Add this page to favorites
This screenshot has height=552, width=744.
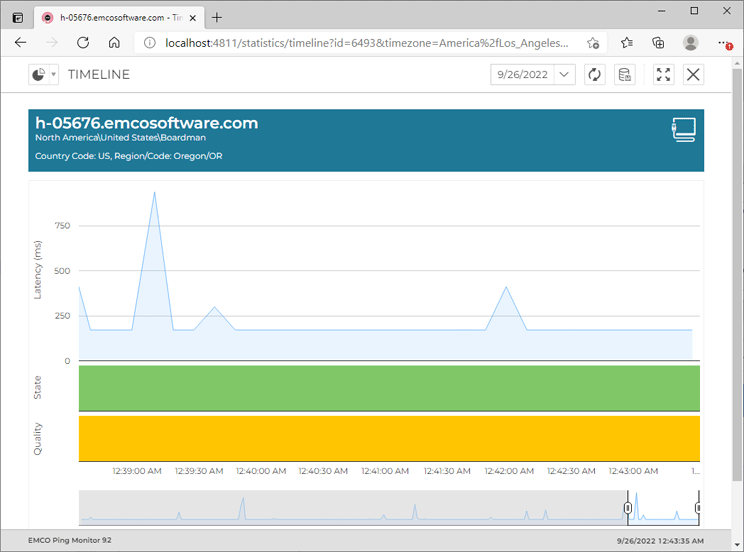[x=626, y=43]
